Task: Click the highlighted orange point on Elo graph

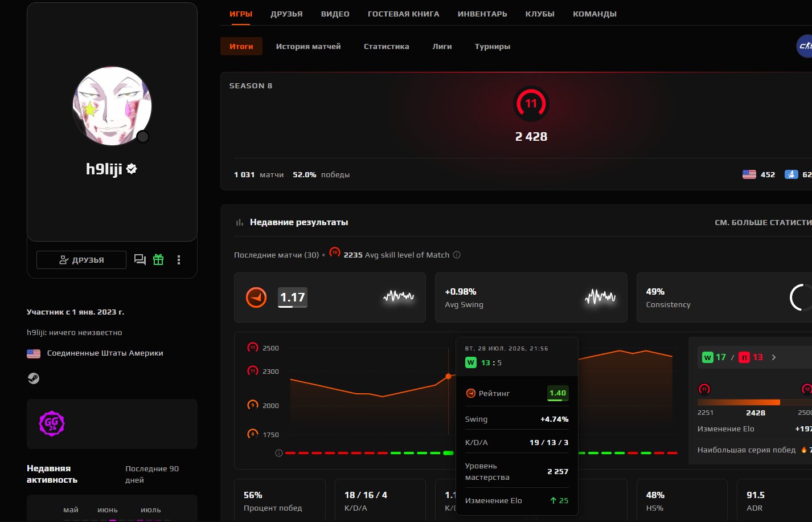Action: [449, 376]
